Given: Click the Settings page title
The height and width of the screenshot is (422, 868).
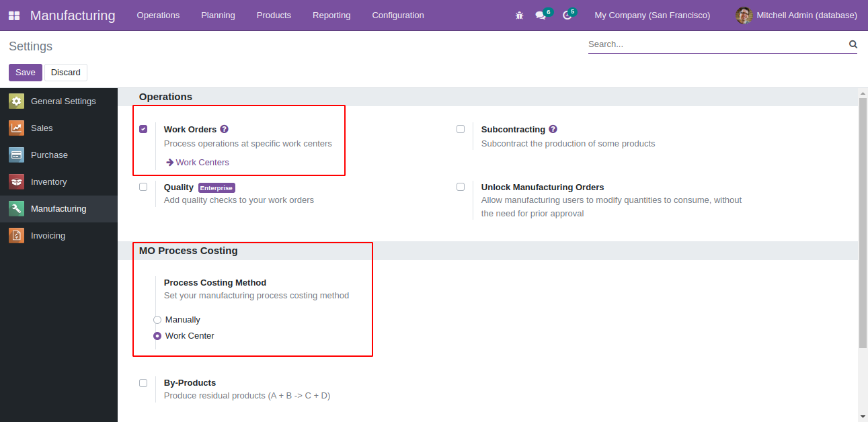Looking at the screenshot, I should (30, 46).
